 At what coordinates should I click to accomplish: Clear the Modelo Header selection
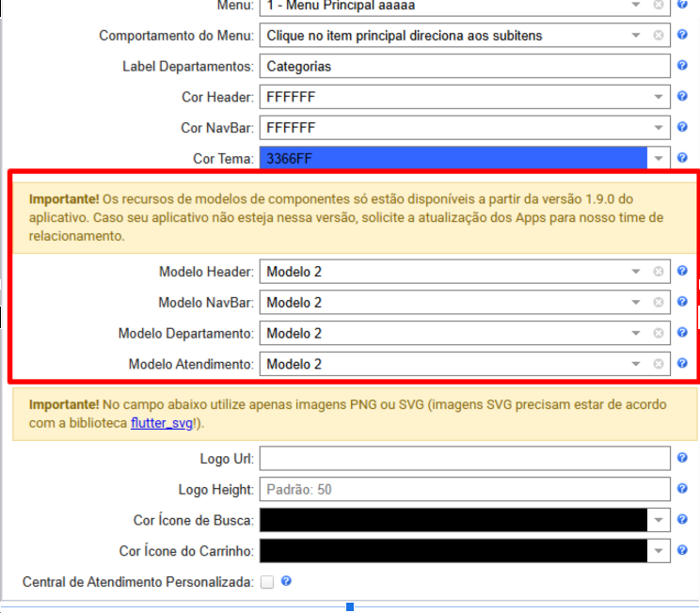659,272
